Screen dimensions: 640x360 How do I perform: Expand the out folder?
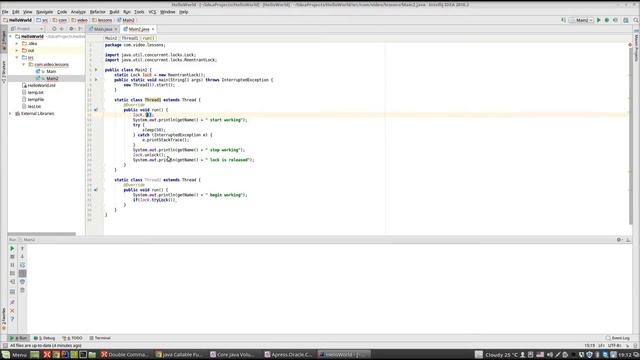click(x=17, y=50)
